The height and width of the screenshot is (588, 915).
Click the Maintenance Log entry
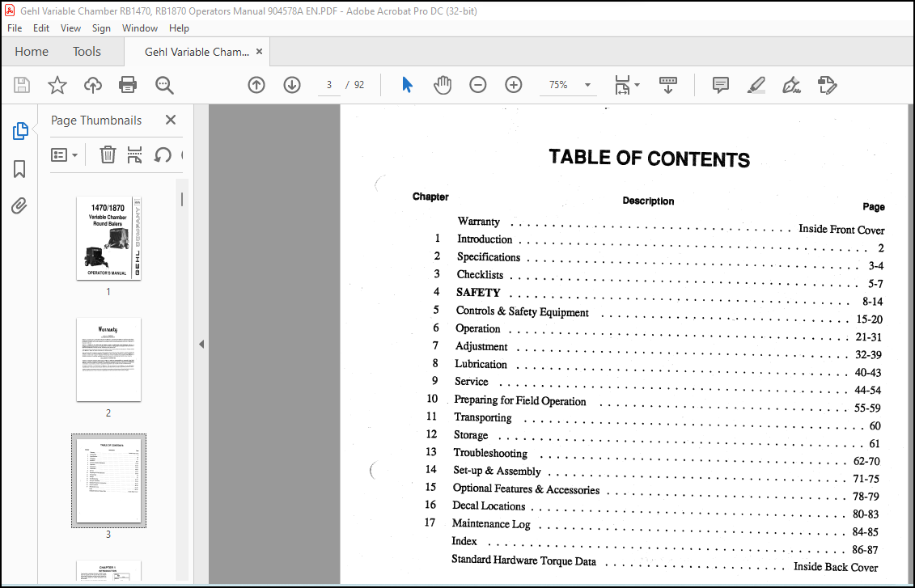coord(491,523)
